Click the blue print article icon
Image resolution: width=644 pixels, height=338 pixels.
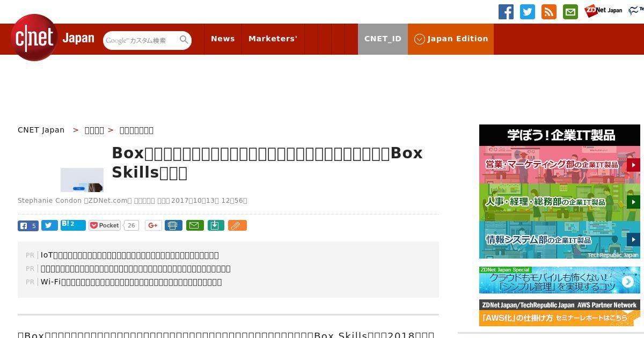[173, 225]
